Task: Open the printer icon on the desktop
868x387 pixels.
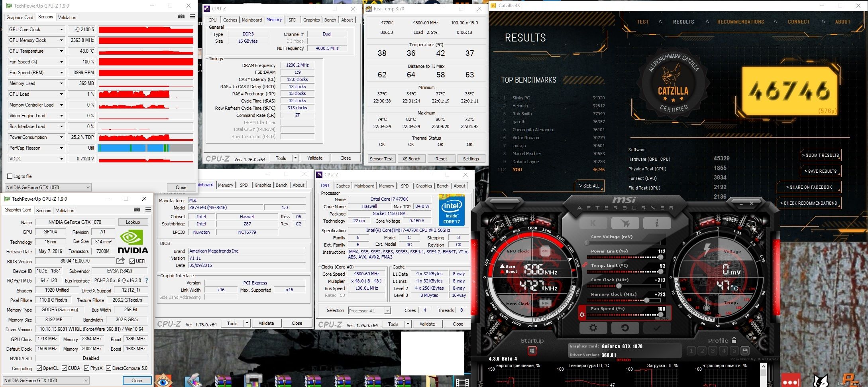Action: pos(253,381)
